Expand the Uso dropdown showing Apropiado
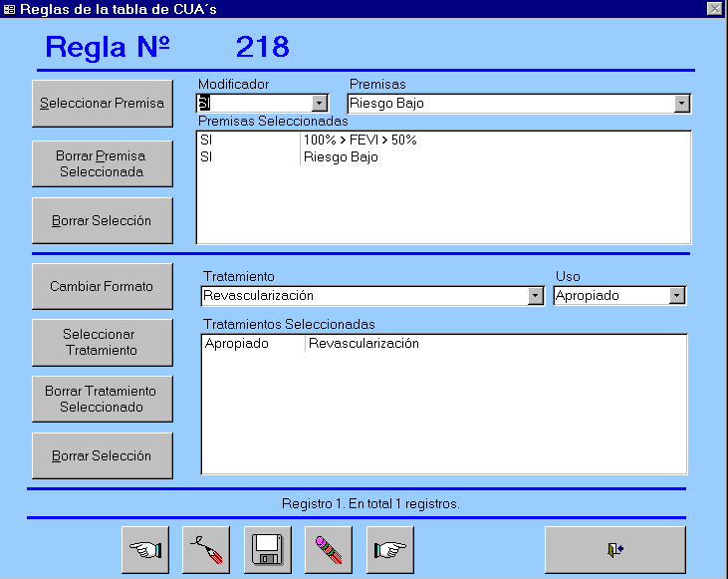 point(677,296)
